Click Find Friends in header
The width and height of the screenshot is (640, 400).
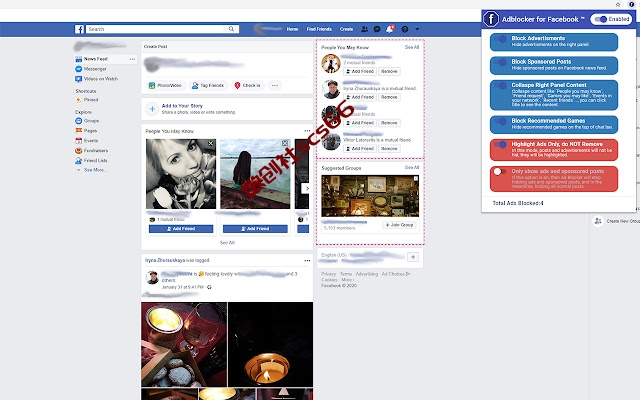click(x=319, y=29)
